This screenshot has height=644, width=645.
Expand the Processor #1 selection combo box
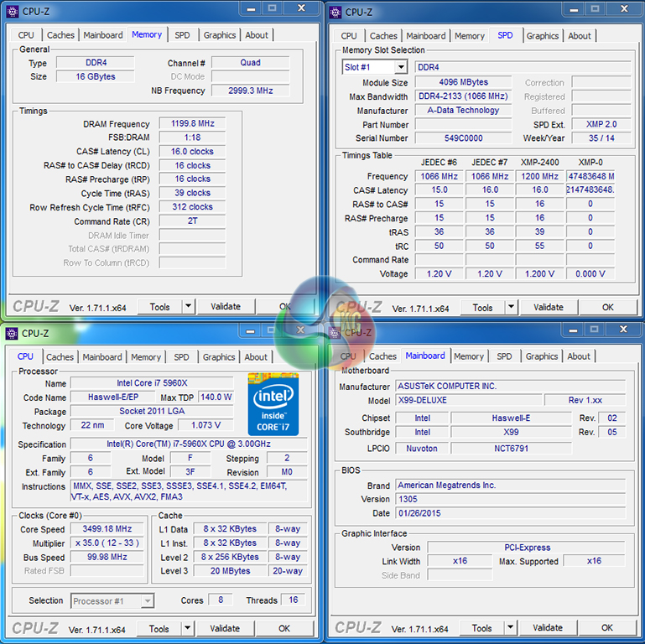pyautogui.click(x=148, y=601)
